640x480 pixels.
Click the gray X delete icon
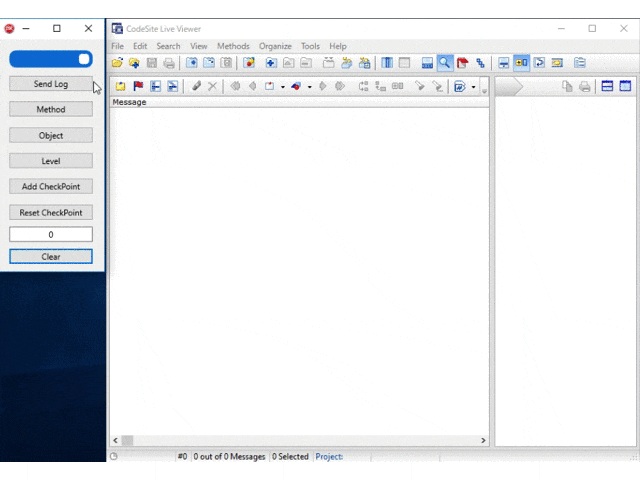212,86
